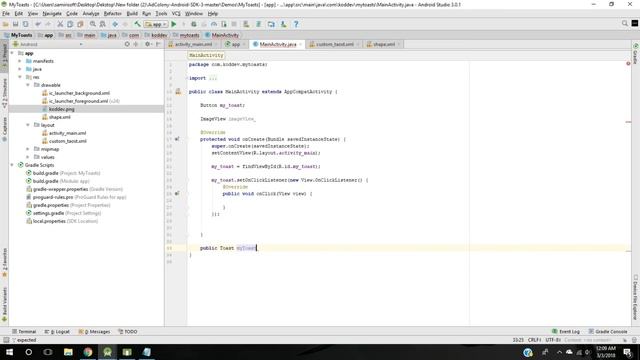Click the Open folder toolbar icon

(x=6, y=24)
